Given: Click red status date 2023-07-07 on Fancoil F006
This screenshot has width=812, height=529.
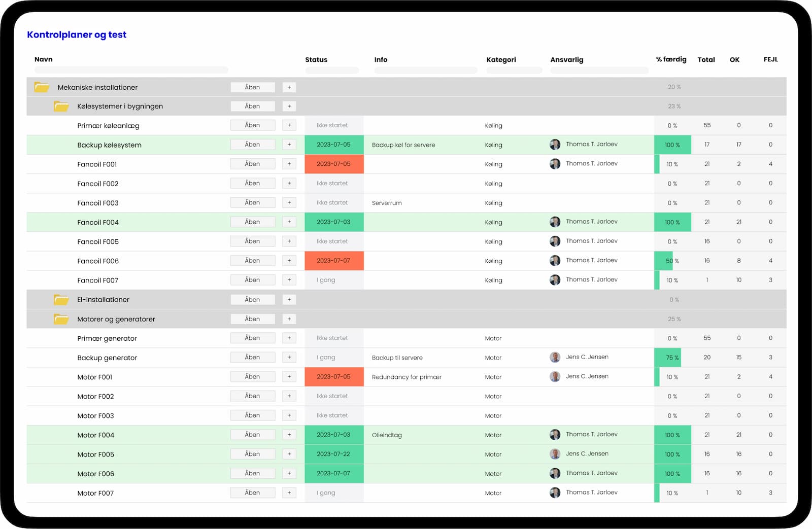Looking at the screenshot, I should [334, 261].
